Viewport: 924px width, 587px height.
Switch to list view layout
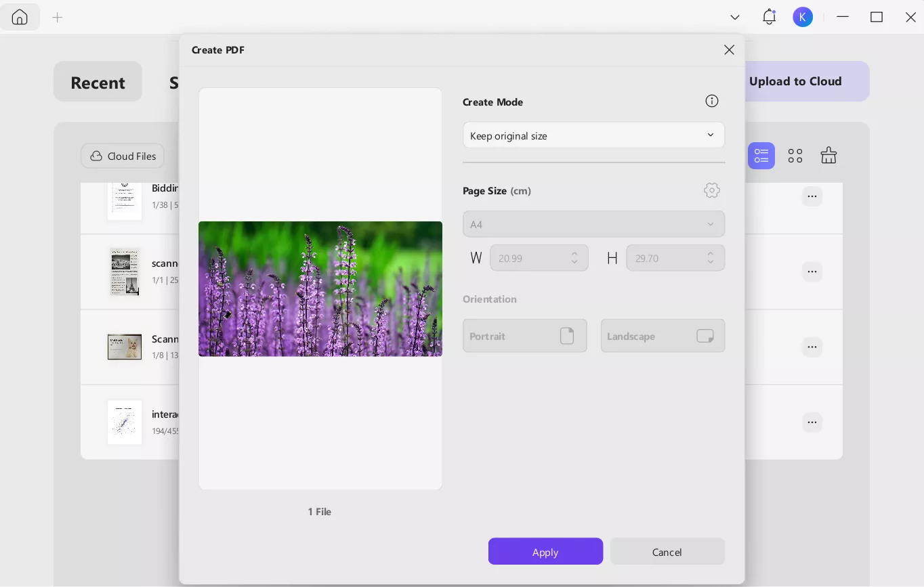[x=761, y=156]
